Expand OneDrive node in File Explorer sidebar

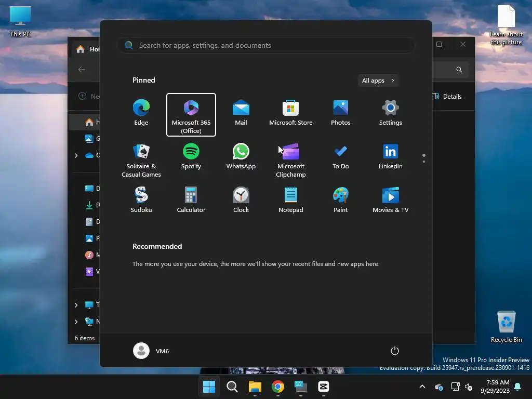tap(76, 155)
